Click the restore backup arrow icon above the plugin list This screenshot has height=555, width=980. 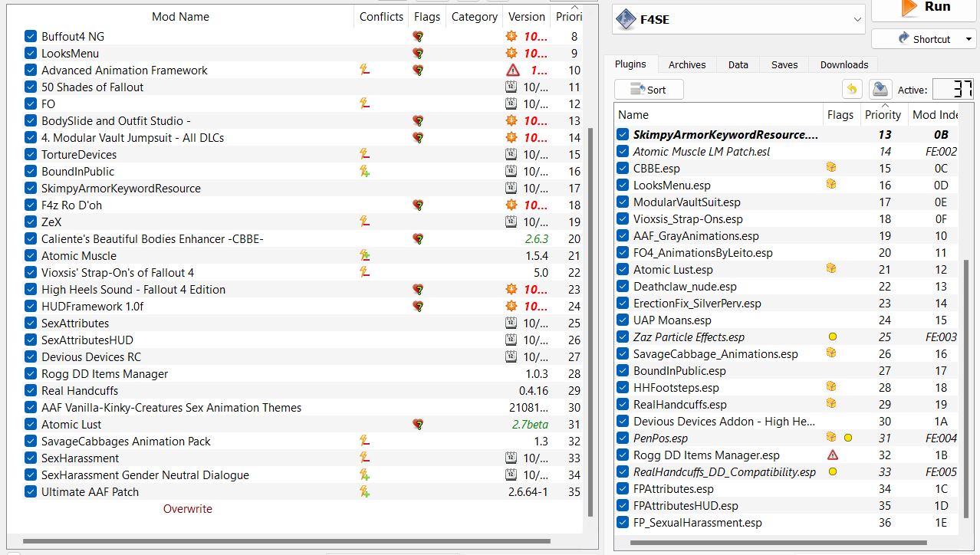click(x=852, y=90)
